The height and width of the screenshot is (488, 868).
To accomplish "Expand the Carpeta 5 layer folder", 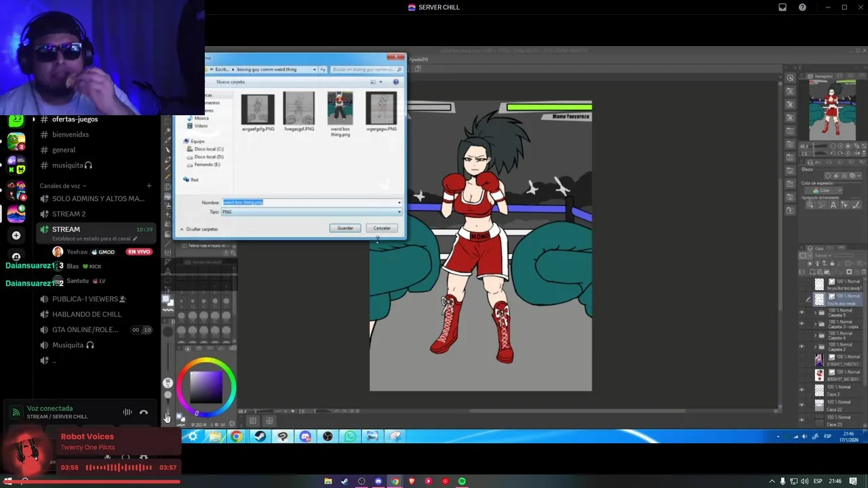I will (x=814, y=312).
